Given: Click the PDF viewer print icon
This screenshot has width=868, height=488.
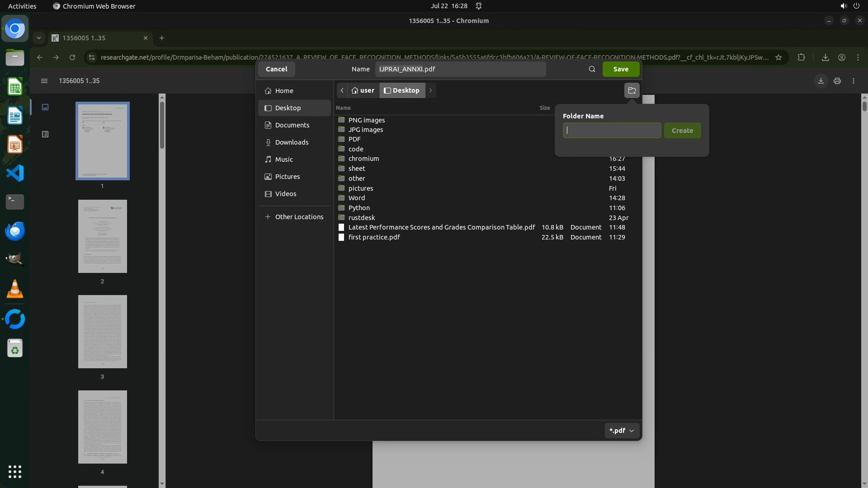Looking at the screenshot, I should pyautogui.click(x=837, y=81).
